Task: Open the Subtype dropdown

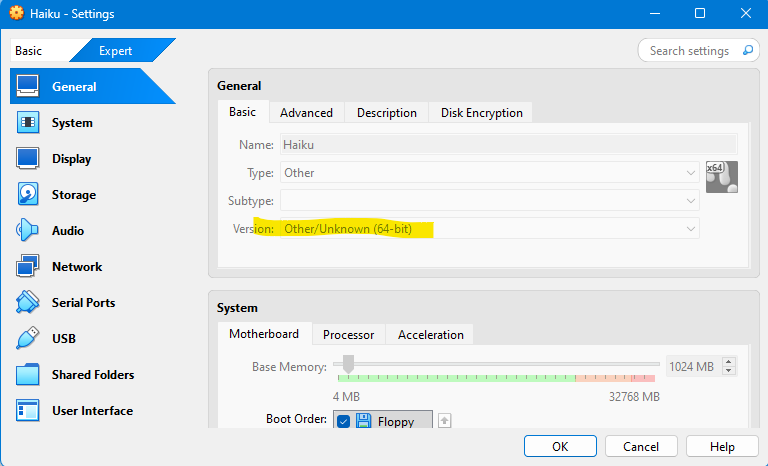Action: pyautogui.click(x=489, y=201)
